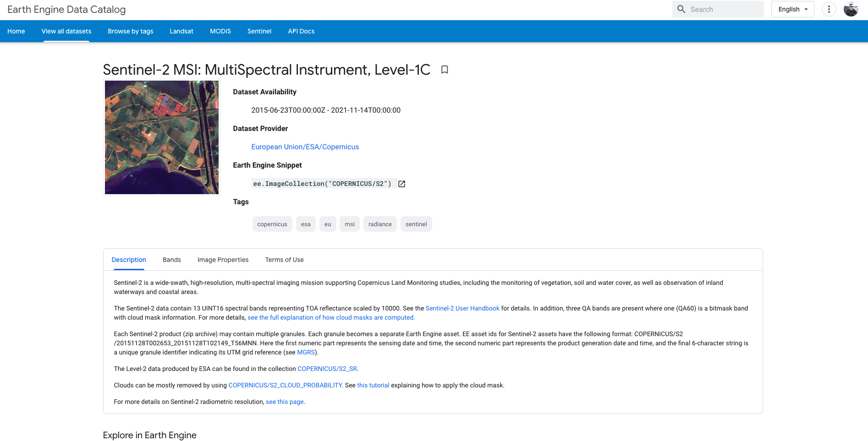Click the COPERNICUS/S2_SR collection link
The height and width of the screenshot is (441, 868).
327,369
